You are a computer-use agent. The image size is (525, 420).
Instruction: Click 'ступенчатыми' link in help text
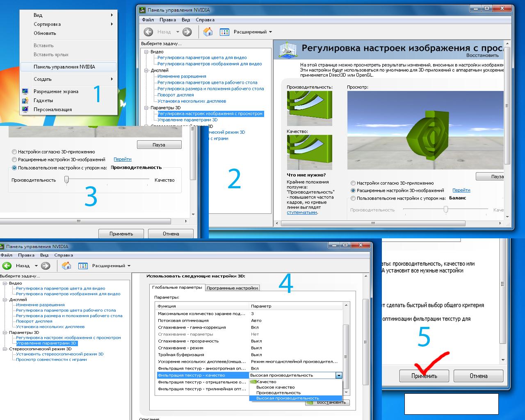tap(302, 212)
